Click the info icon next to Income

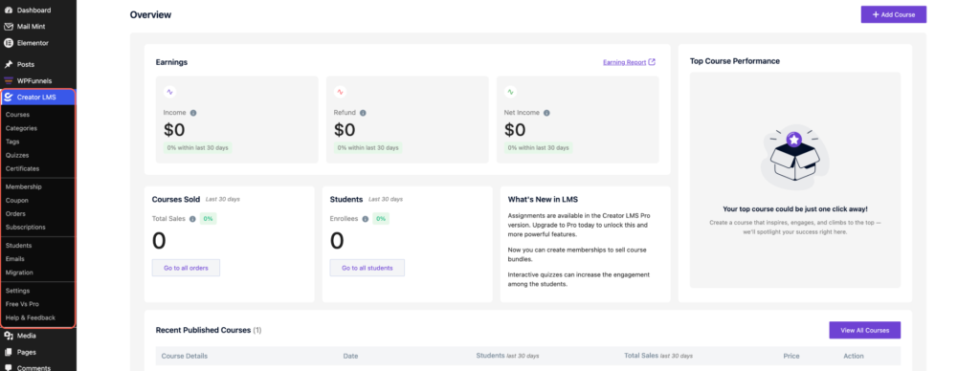click(x=193, y=113)
